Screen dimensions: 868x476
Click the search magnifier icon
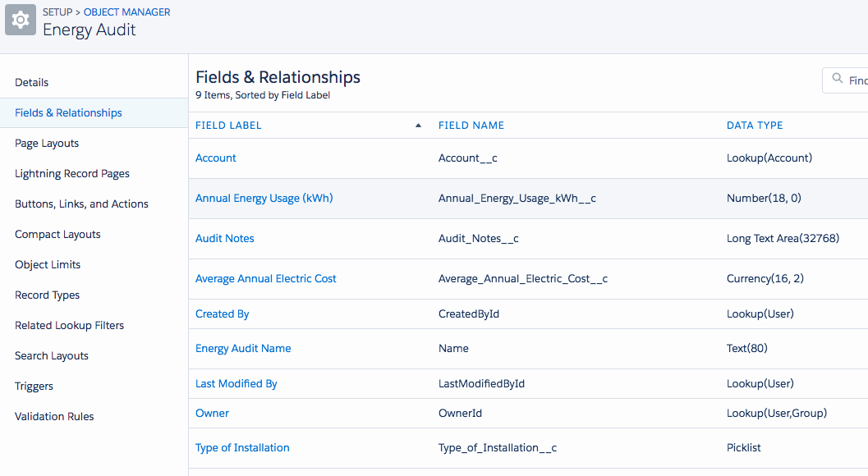[x=838, y=80]
